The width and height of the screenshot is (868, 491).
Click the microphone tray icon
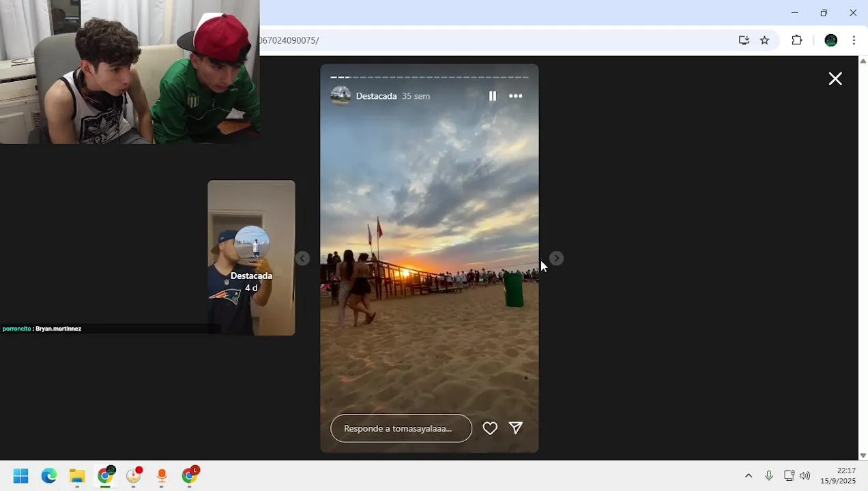pyautogui.click(x=769, y=476)
